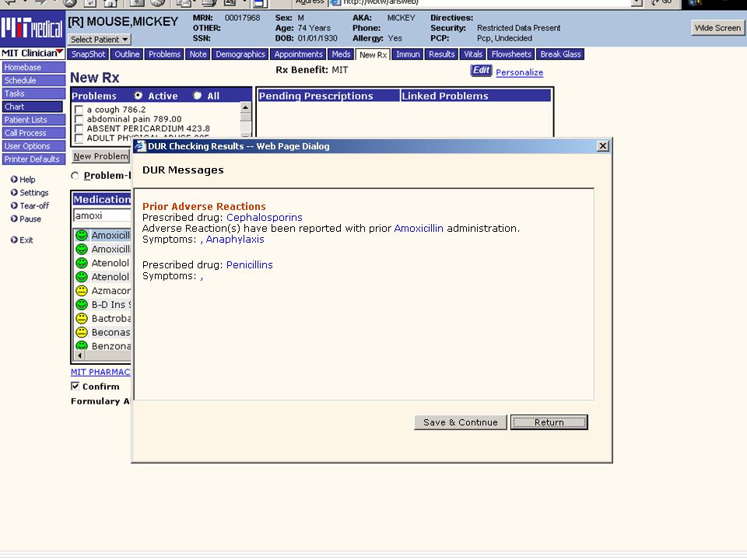Open Schedule in the sidebar

(33, 80)
